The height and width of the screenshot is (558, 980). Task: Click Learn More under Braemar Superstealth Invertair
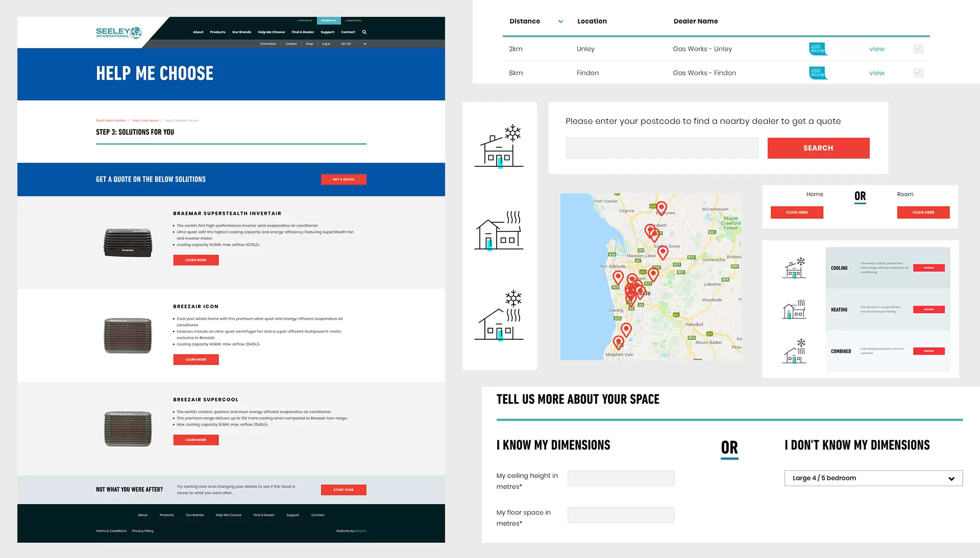[196, 260]
